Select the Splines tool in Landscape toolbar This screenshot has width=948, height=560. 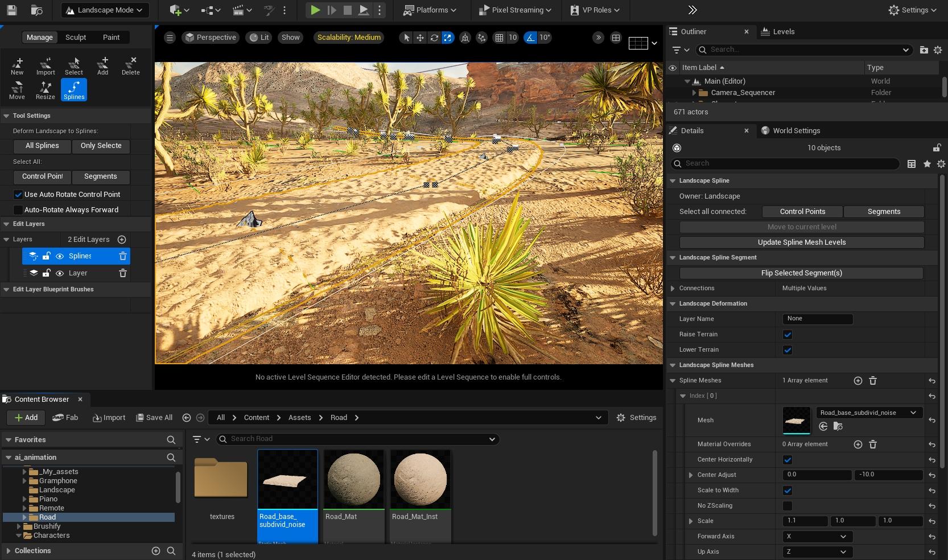73,89
